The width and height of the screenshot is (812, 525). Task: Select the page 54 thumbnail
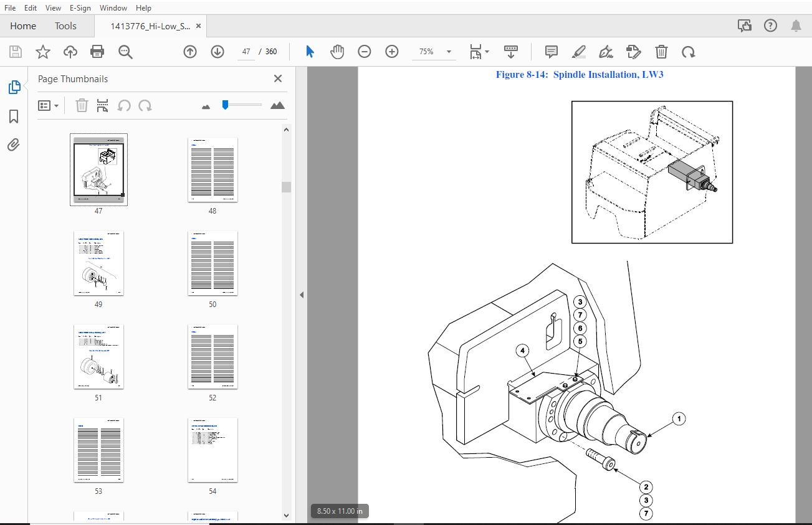[x=213, y=450]
